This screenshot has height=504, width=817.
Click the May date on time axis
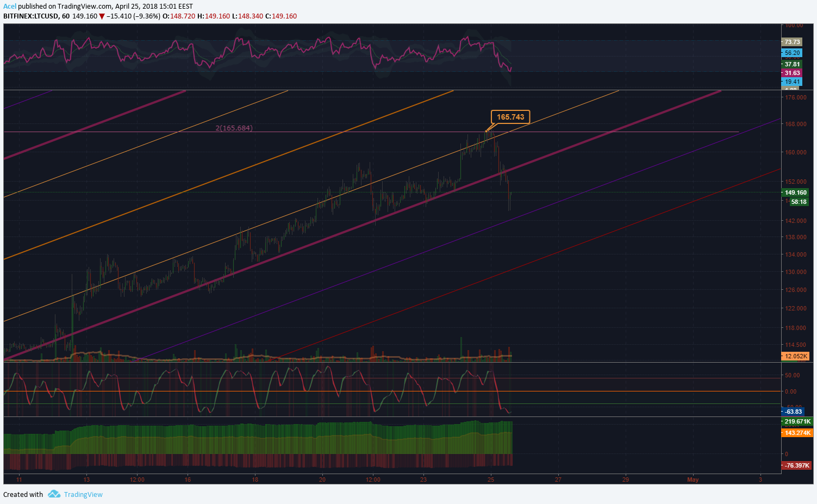693,480
